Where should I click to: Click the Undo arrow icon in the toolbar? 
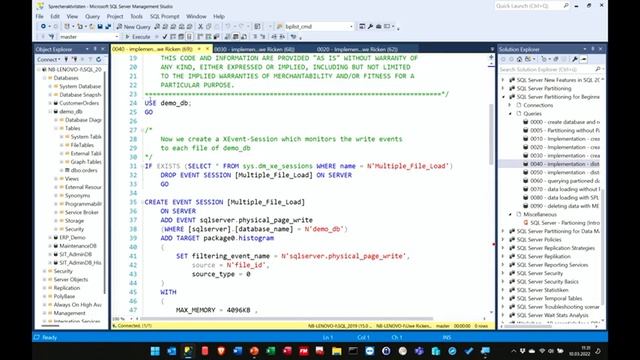[x=228, y=27]
